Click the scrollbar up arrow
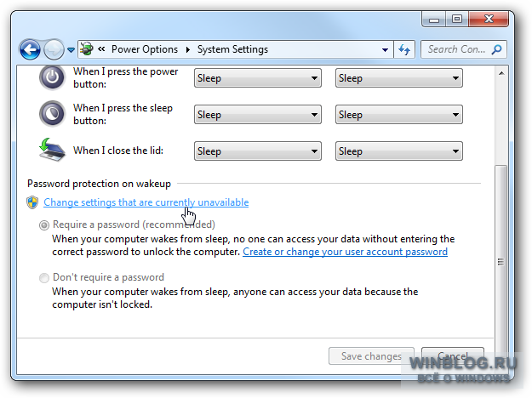Image resolution: width=532 pixels, height=398 pixels. click(501, 73)
